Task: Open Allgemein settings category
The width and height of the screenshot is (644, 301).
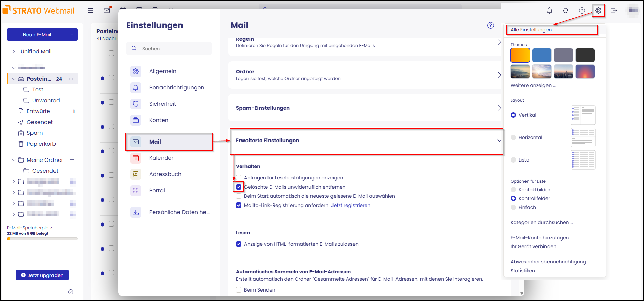Action: click(x=169, y=71)
